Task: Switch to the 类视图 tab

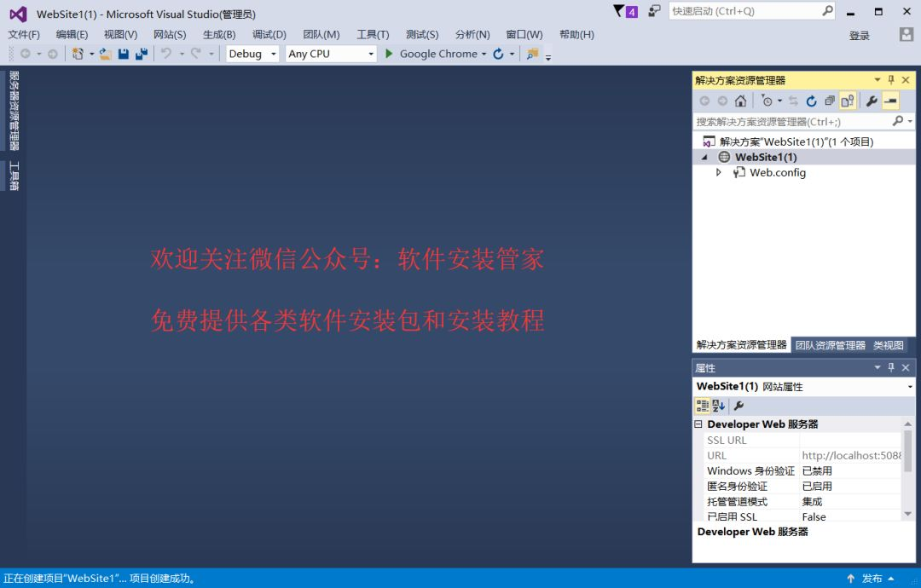Action: (888, 345)
